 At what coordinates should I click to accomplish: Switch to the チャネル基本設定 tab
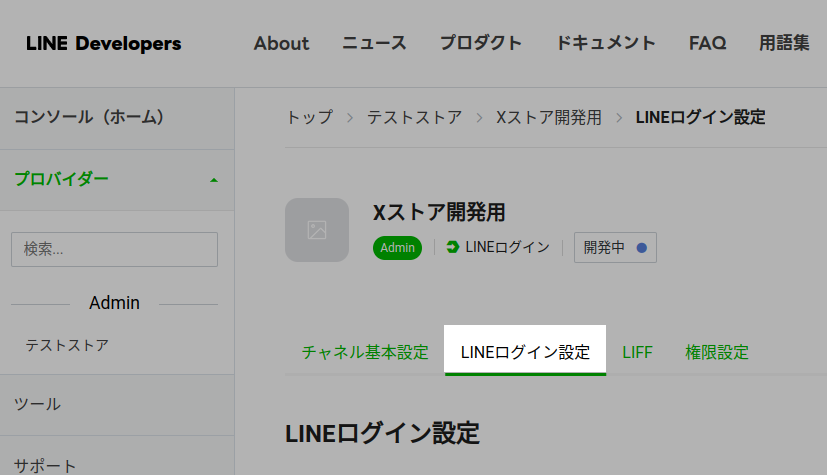(365, 352)
